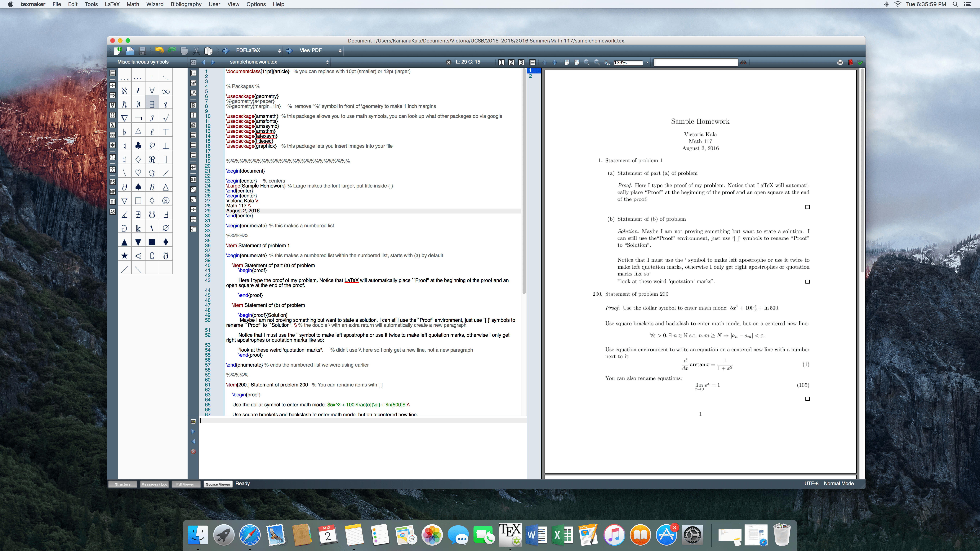
Task: Create a new document with New icon
Action: [118, 51]
